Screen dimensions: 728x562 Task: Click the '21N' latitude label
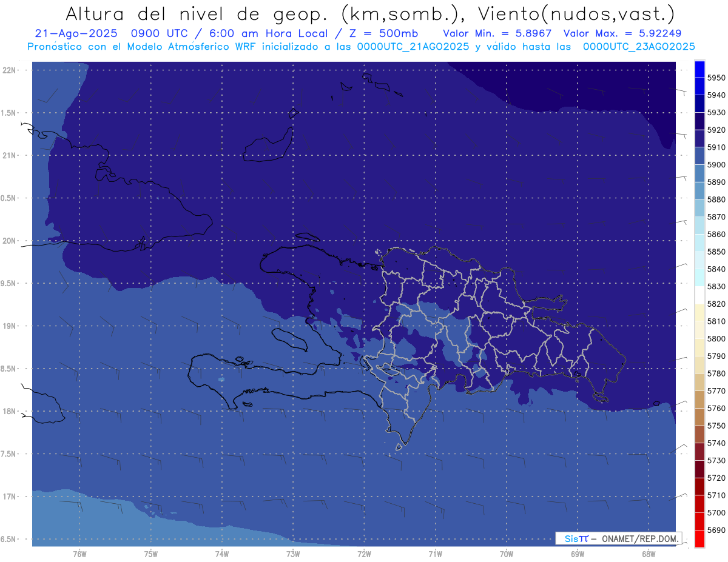[x=10, y=156]
